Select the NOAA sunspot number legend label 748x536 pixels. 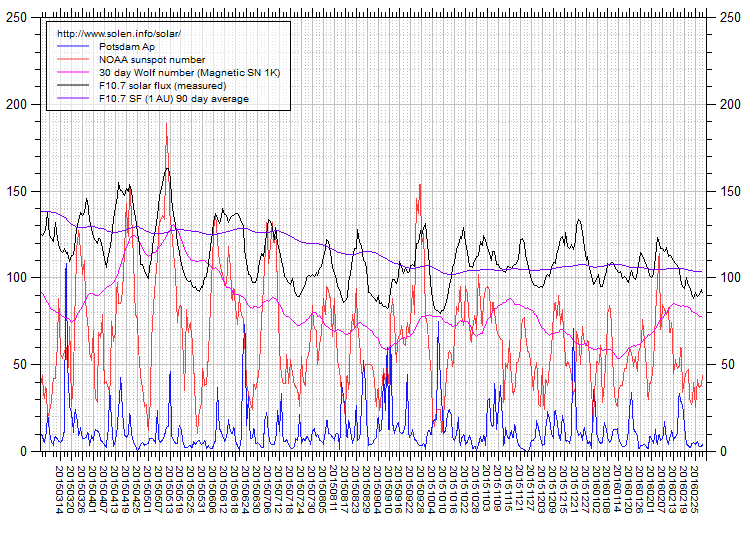(151, 60)
